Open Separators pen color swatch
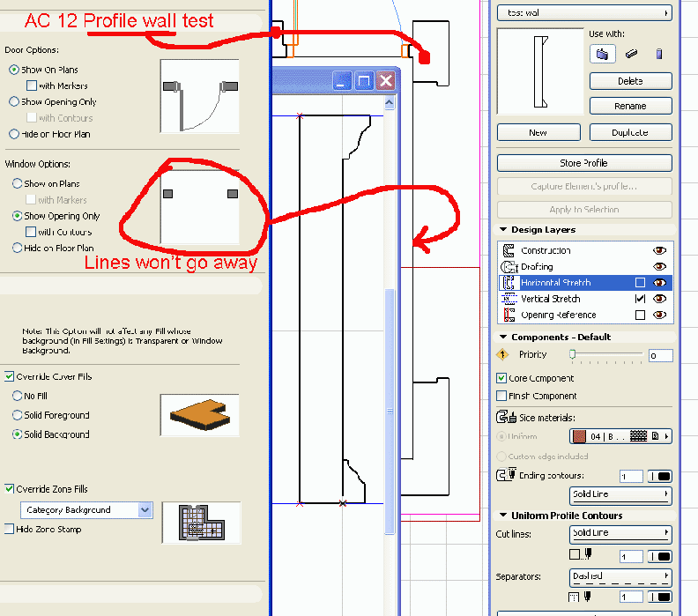Image resolution: width=698 pixels, height=616 pixels. [x=660, y=597]
